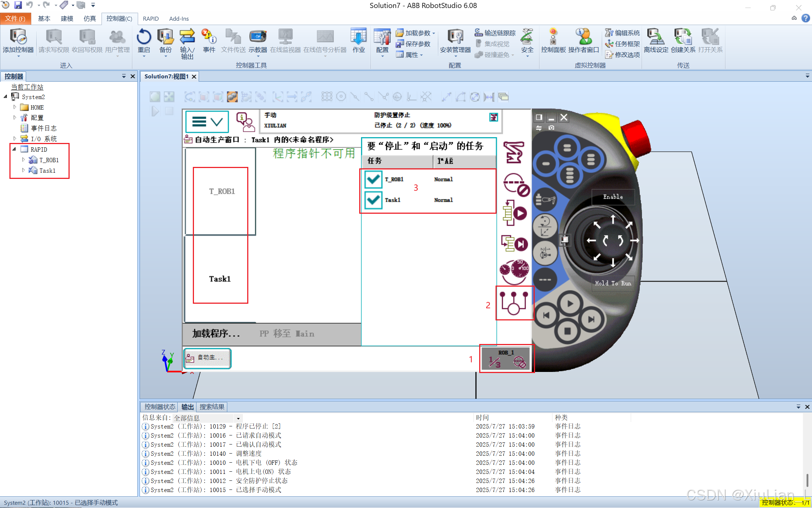Click the run mode quickset icon
Viewport: 812px width, 508px height.
(x=514, y=213)
